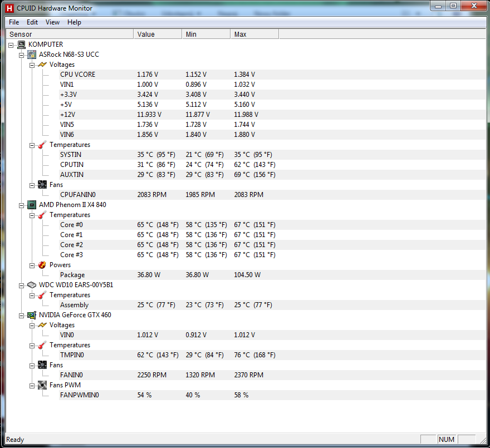This screenshot has width=490, height=448.
Task: Select the SYSTIN temperature row
Action: click(x=272, y=155)
